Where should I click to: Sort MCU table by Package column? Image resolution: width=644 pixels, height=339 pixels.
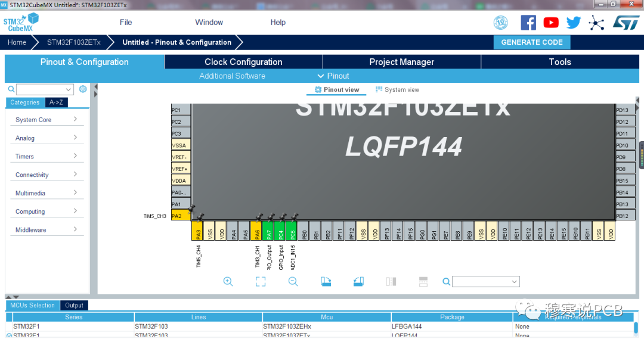pos(452,317)
